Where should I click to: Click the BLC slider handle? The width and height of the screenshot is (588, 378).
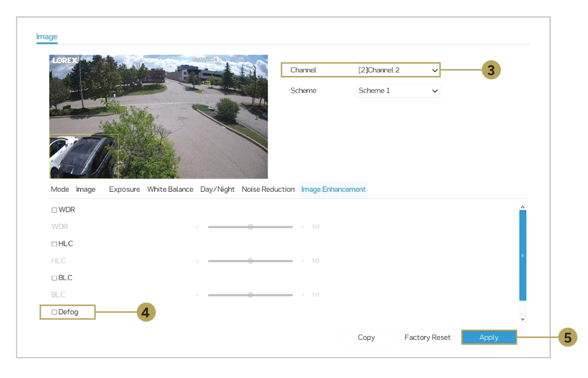(x=250, y=295)
